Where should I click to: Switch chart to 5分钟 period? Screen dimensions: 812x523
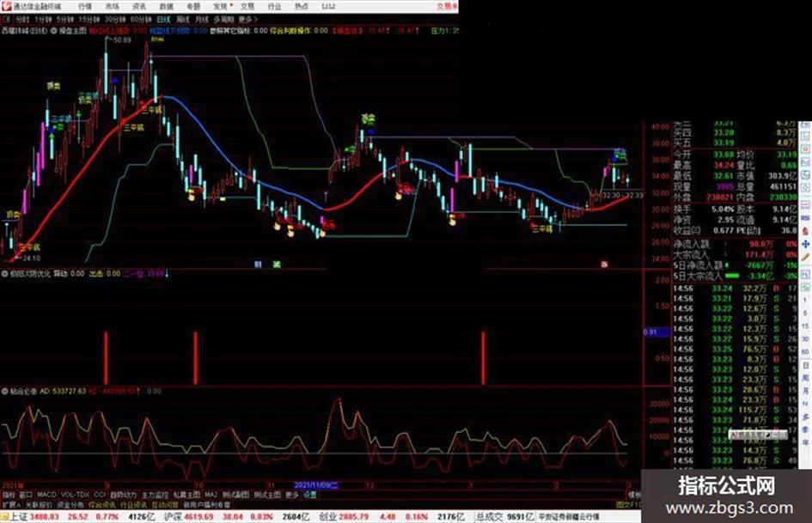[x=64, y=19]
